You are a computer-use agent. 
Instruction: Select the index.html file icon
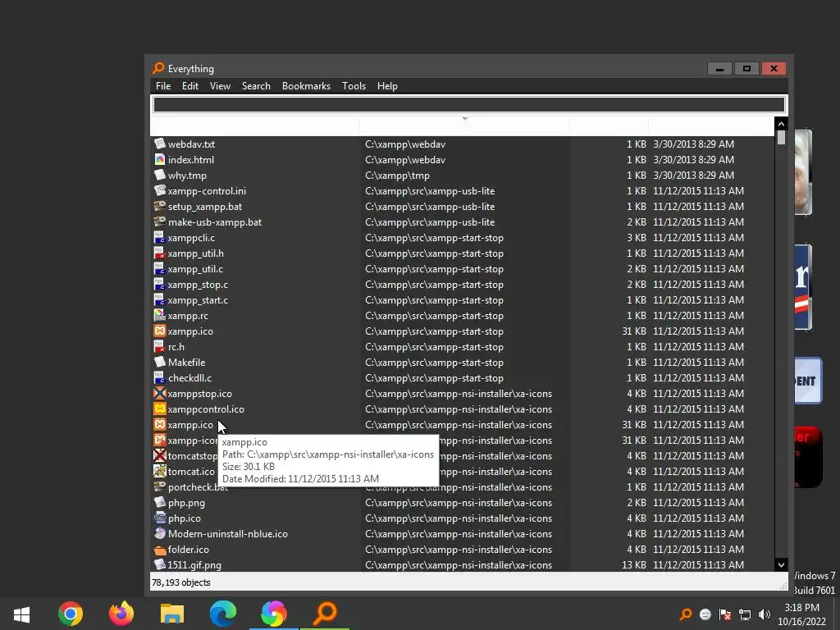pyautogui.click(x=160, y=159)
